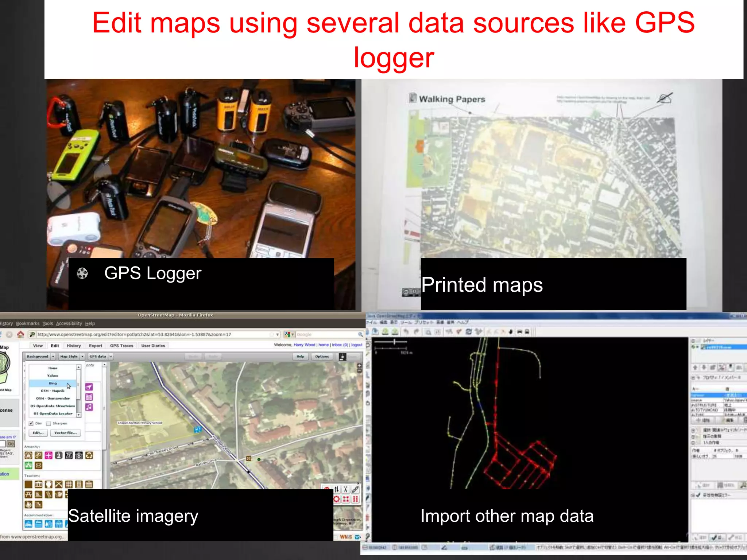Viewport: 747px width, 560px height.
Task: Click the Edit... button below background list
Action: pyautogui.click(x=38, y=433)
